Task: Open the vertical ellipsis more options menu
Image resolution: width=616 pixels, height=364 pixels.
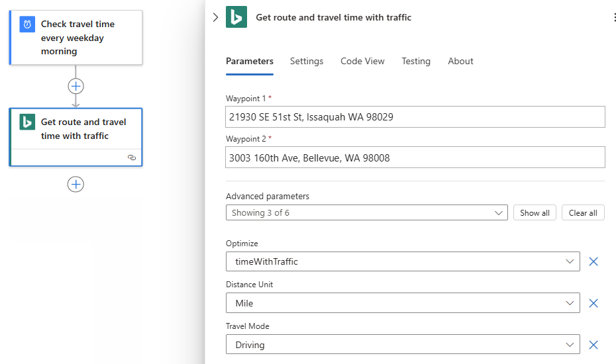Action: pos(615,18)
